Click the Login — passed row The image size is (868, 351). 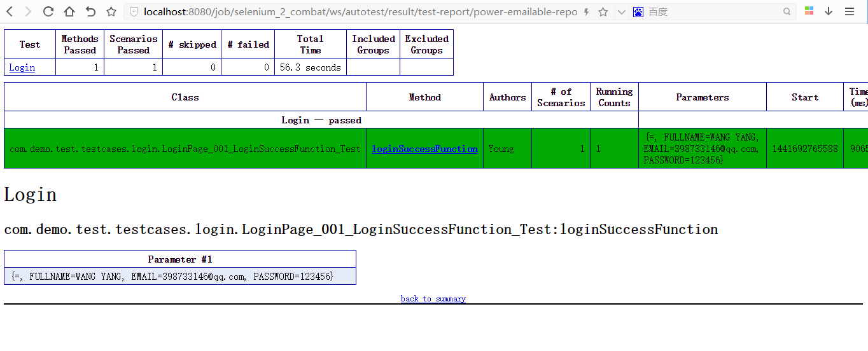321,120
